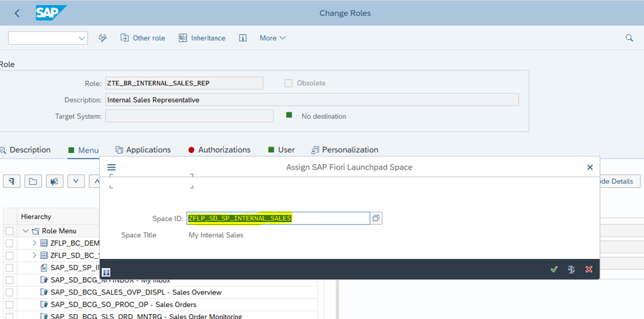This screenshot has height=319, width=644.
Task: Check the SAP_SD_SP row checkbox
Action: [x=10, y=268]
